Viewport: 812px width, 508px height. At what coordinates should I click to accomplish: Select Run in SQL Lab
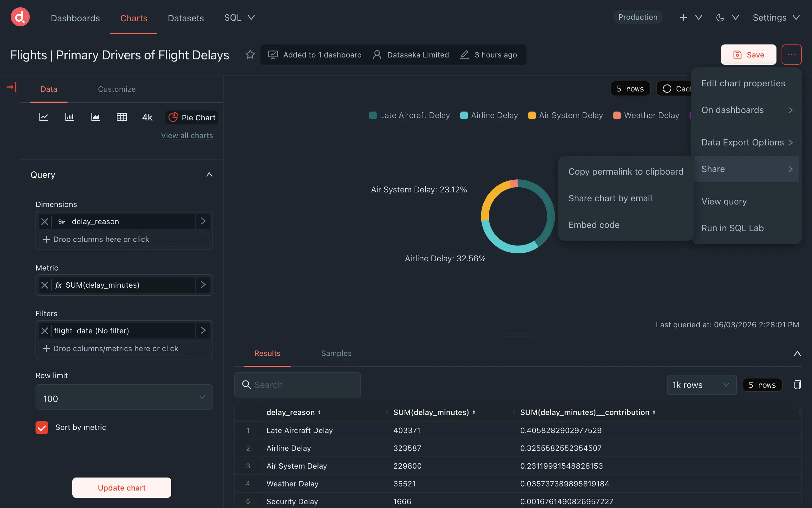[x=746, y=228]
